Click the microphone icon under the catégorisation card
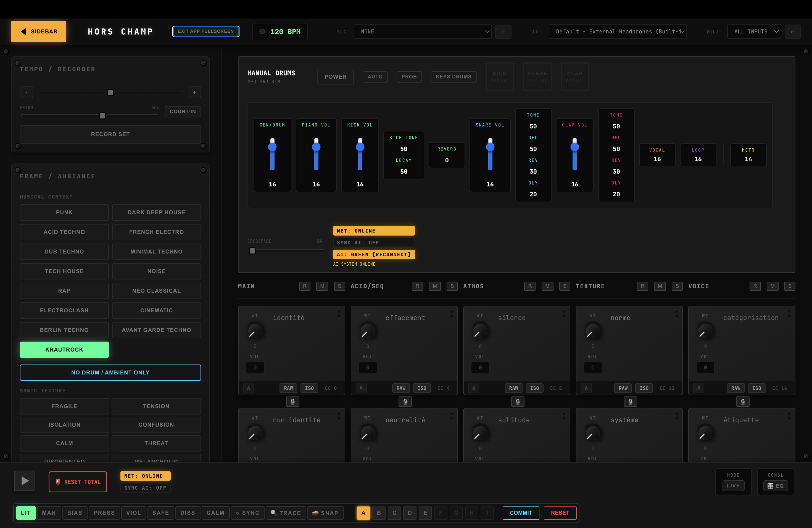The image size is (812, 528). [x=743, y=402]
